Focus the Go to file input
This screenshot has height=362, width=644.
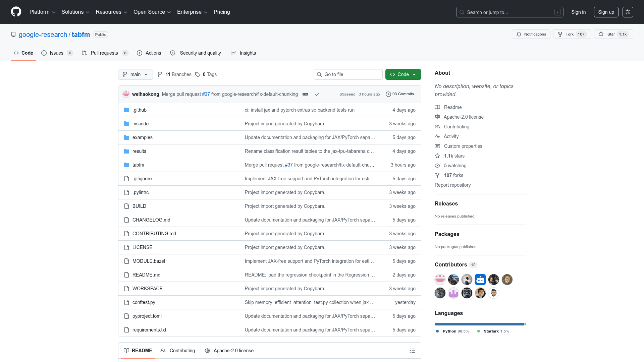pos(348,74)
